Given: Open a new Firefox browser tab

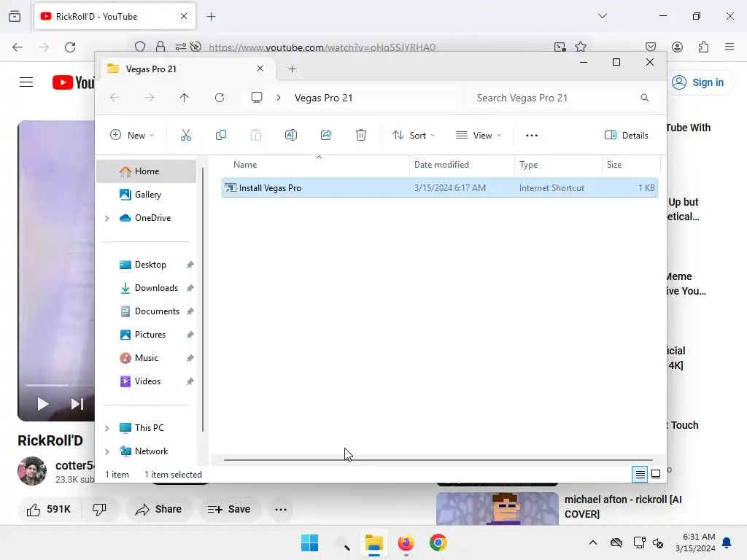Looking at the screenshot, I should click(212, 17).
